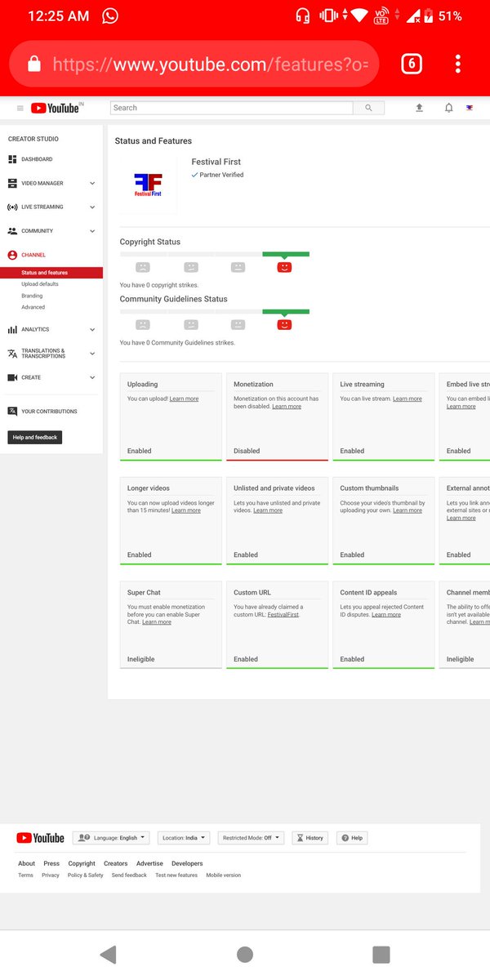This screenshot has width=490, height=980.
Task: Click Learn more in Content ID appeals card
Action: 386,614
